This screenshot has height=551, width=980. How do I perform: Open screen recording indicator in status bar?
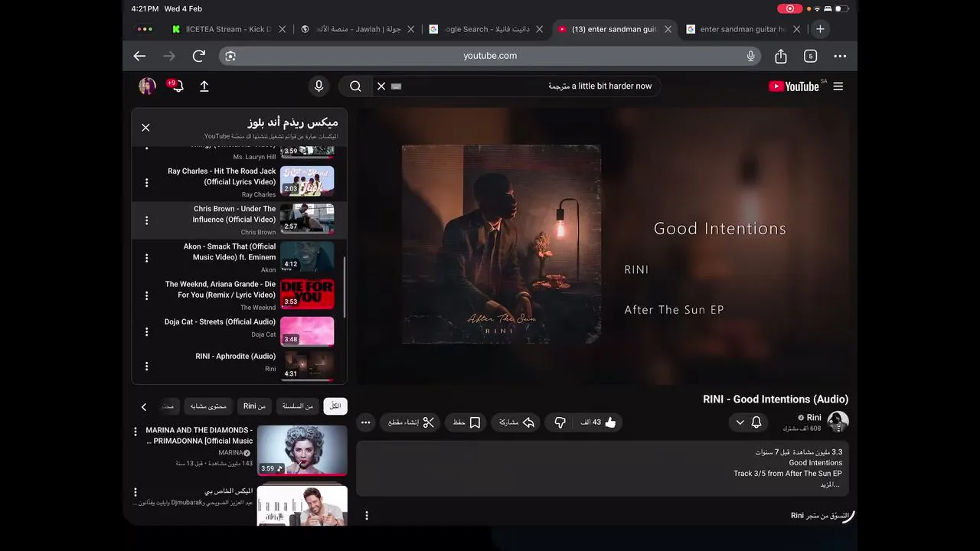pyautogui.click(x=789, y=8)
